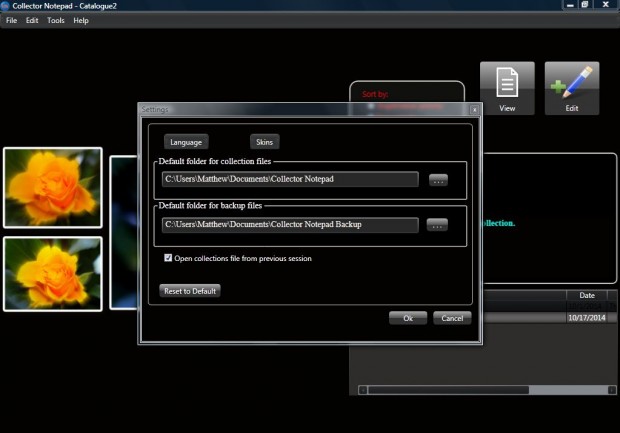Browse for the backup files folder
Viewport: 620px width, 433px height.
[x=438, y=225]
